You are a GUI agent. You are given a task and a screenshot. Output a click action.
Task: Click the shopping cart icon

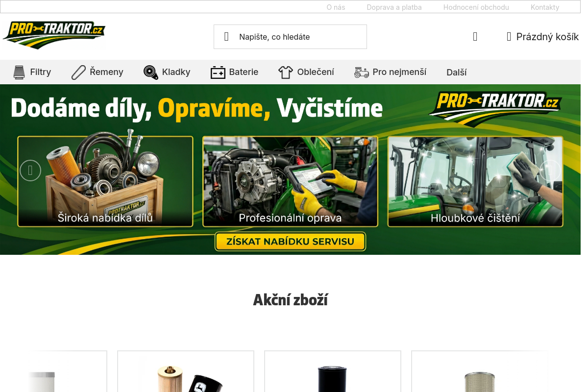pos(509,36)
